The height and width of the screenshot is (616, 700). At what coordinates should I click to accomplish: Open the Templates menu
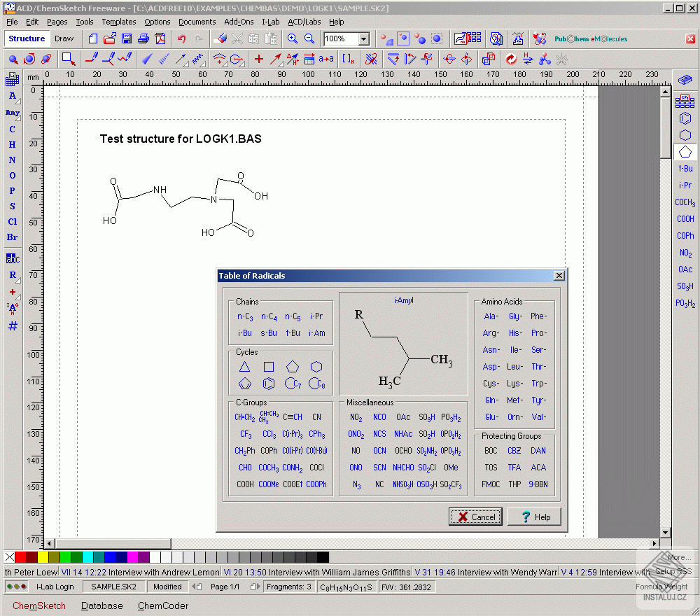[x=119, y=22]
